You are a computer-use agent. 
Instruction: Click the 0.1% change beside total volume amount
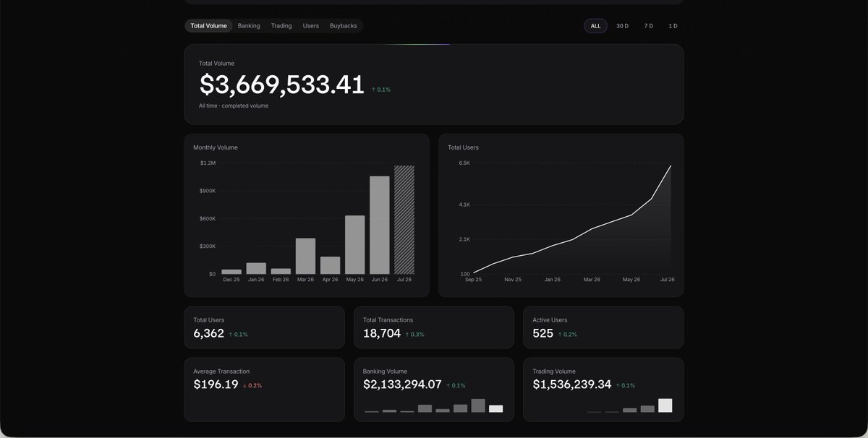coord(381,90)
